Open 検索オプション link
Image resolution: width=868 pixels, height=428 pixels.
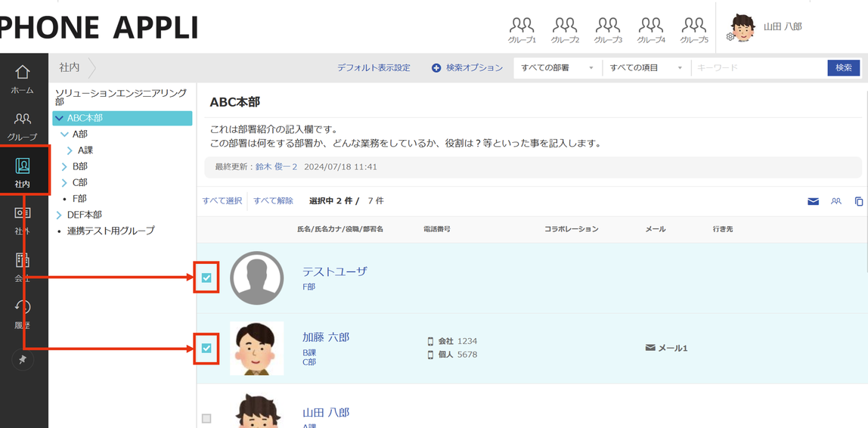(x=474, y=67)
